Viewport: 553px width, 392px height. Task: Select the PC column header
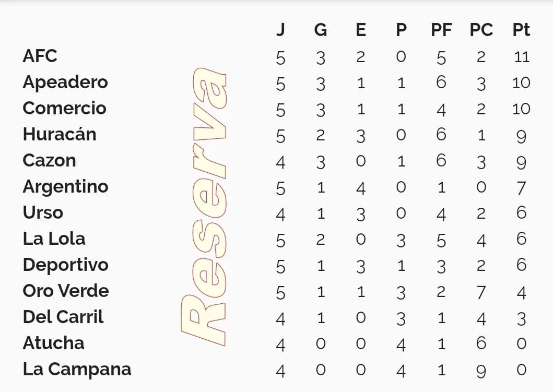(x=481, y=30)
